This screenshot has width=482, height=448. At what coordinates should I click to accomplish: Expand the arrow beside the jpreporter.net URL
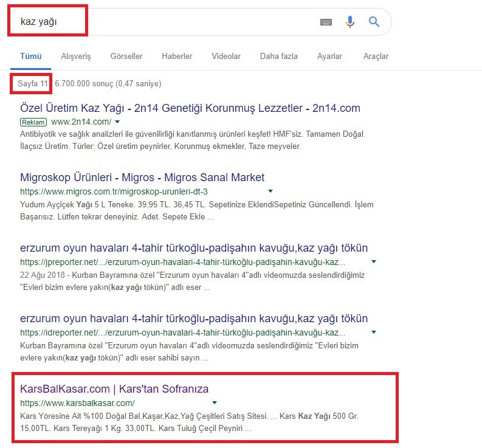[x=374, y=261]
